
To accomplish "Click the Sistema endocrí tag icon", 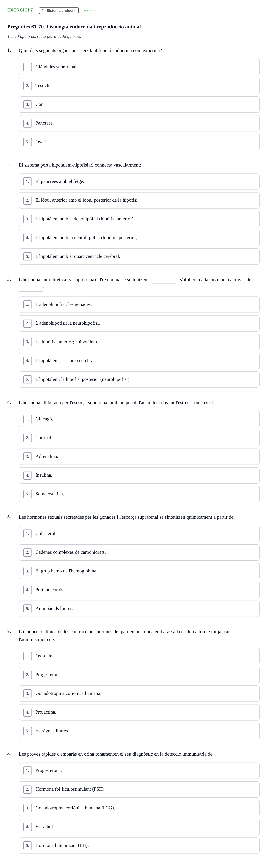I will pyautogui.click(x=43, y=10).
